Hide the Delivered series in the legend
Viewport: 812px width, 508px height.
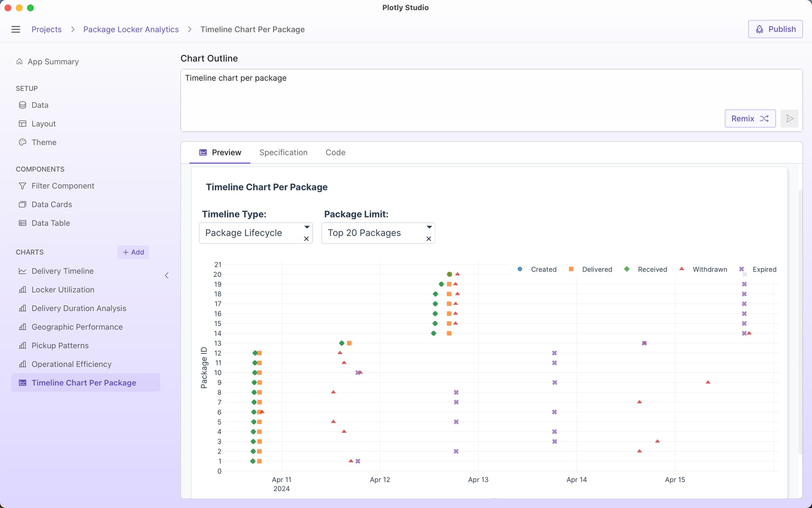[597, 269]
